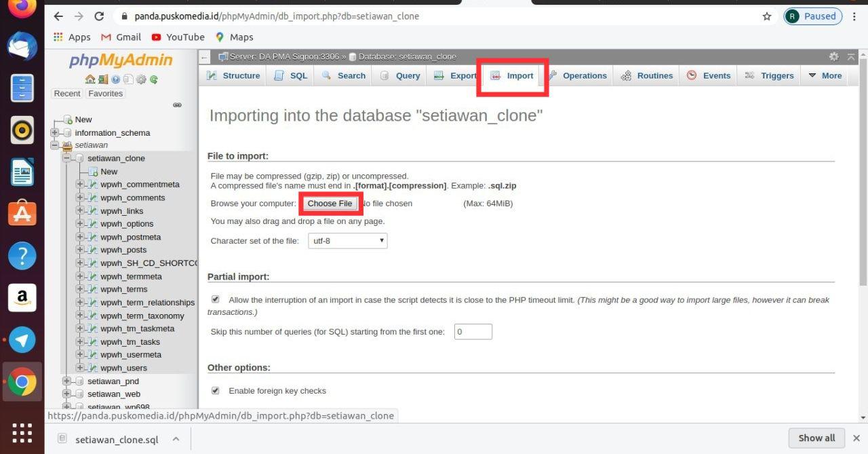This screenshot has height=454, width=868.
Task: Open navigation panel settings gear icon
Action: pyautogui.click(x=141, y=79)
